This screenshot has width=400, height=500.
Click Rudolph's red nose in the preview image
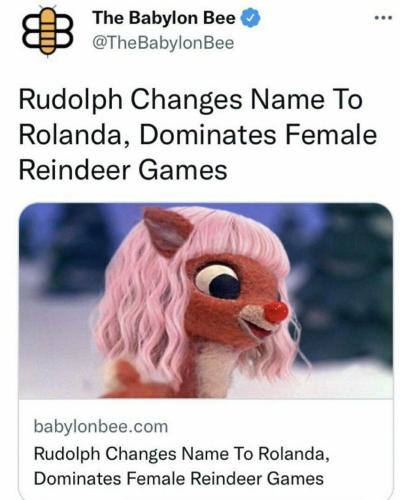tap(276, 312)
